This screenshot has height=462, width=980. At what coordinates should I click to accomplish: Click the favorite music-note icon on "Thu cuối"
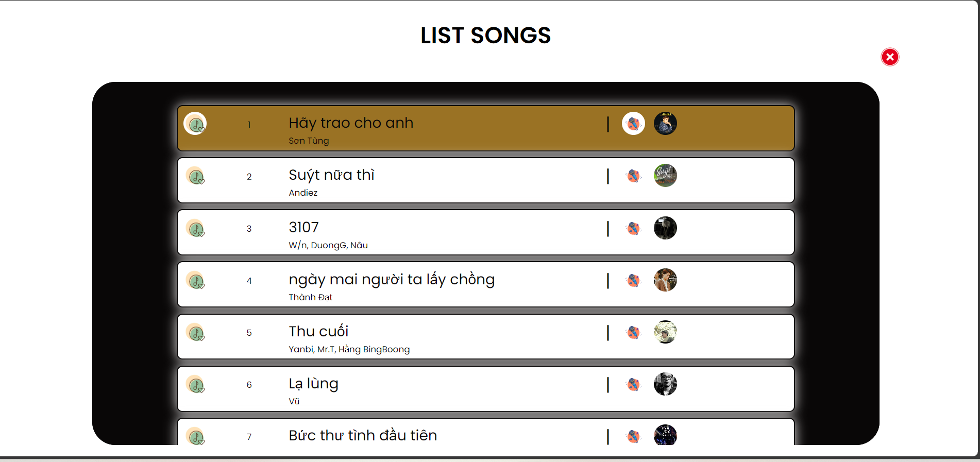tap(196, 332)
